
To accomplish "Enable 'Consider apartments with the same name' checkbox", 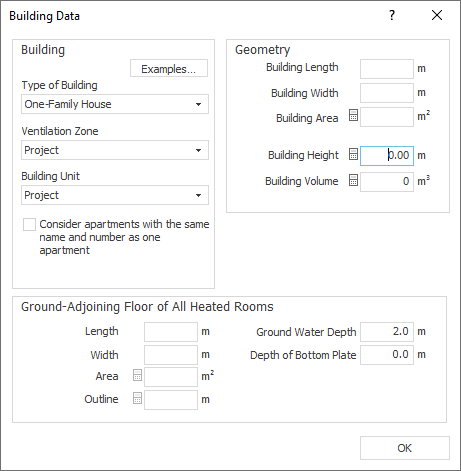I will pyautogui.click(x=29, y=224).
